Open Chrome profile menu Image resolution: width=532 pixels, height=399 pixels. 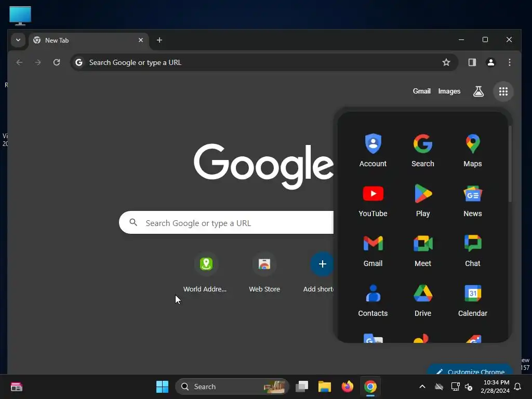[x=490, y=62]
